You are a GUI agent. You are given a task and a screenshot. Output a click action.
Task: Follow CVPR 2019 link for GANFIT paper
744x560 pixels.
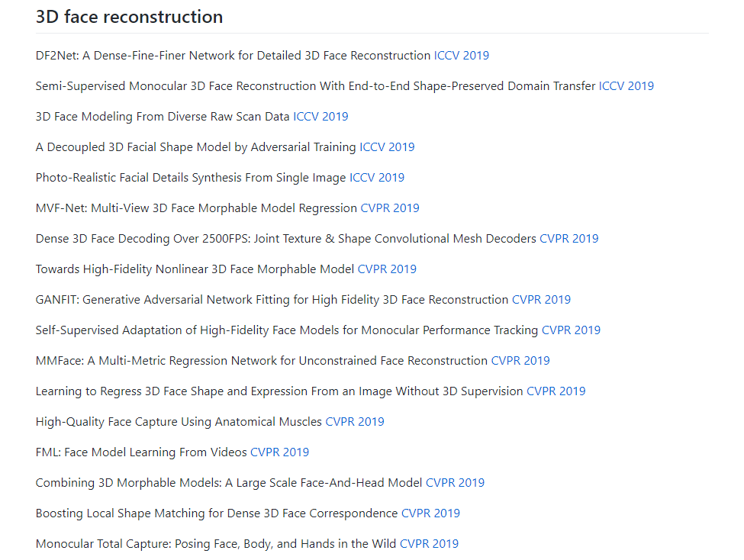coord(541,300)
